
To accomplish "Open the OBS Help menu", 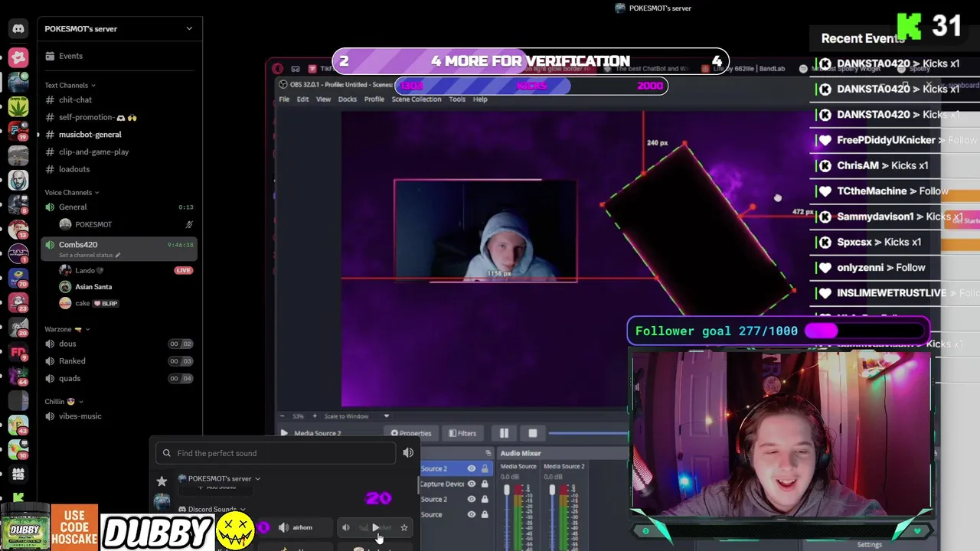I will click(480, 99).
